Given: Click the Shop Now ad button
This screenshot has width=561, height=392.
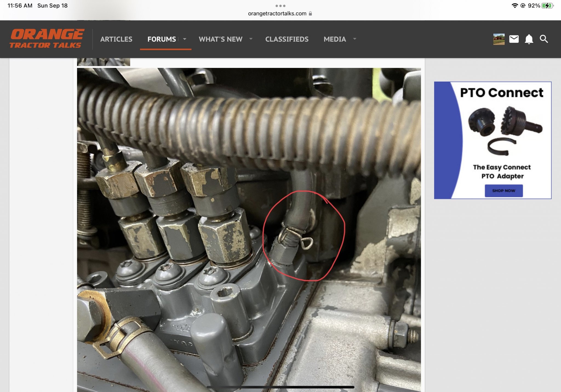Looking at the screenshot, I should pyautogui.click(x=503, y=191).
